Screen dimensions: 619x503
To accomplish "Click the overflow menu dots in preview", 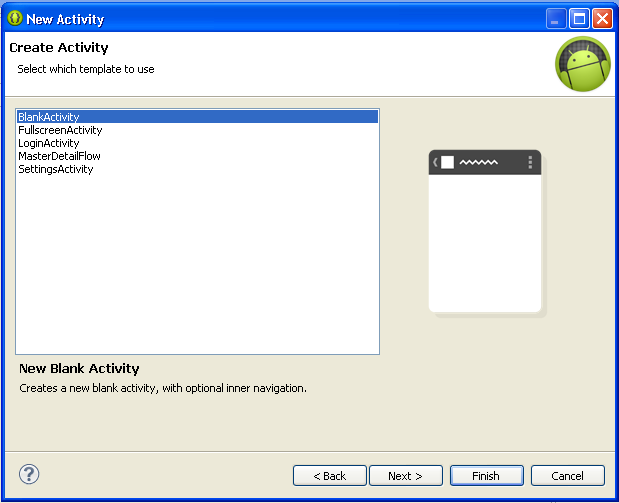I will click(530, 162).
